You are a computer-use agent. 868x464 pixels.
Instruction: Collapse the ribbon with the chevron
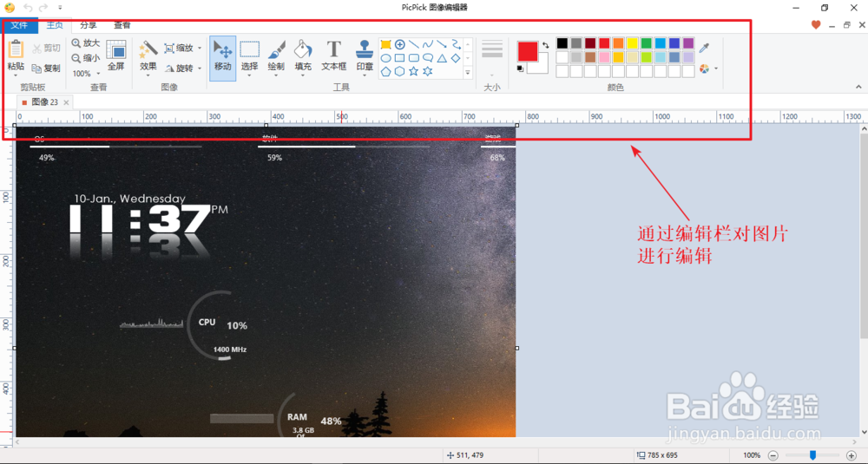click(x=858, y=87)
